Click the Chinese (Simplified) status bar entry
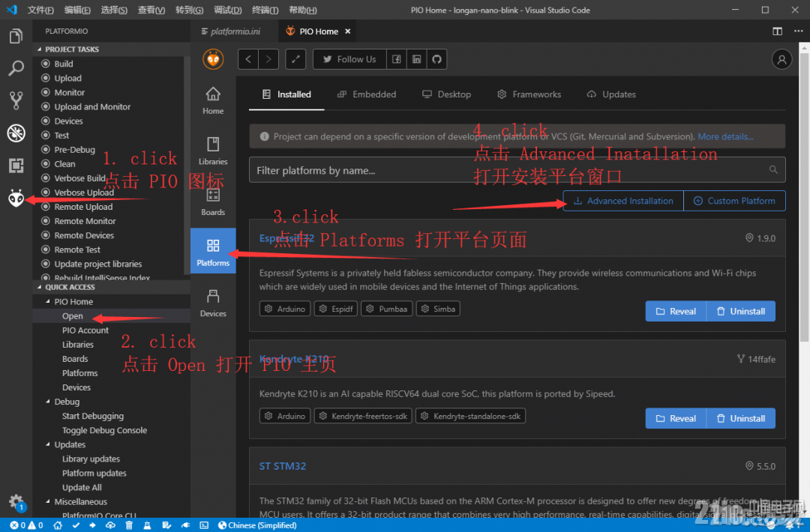The image size is (810, 532). (x=257, y=525)
